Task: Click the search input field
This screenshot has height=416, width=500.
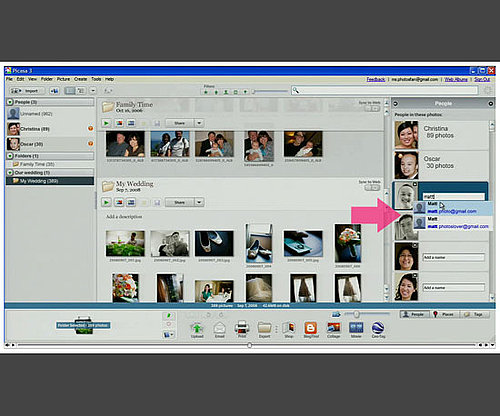Action: 385,90
